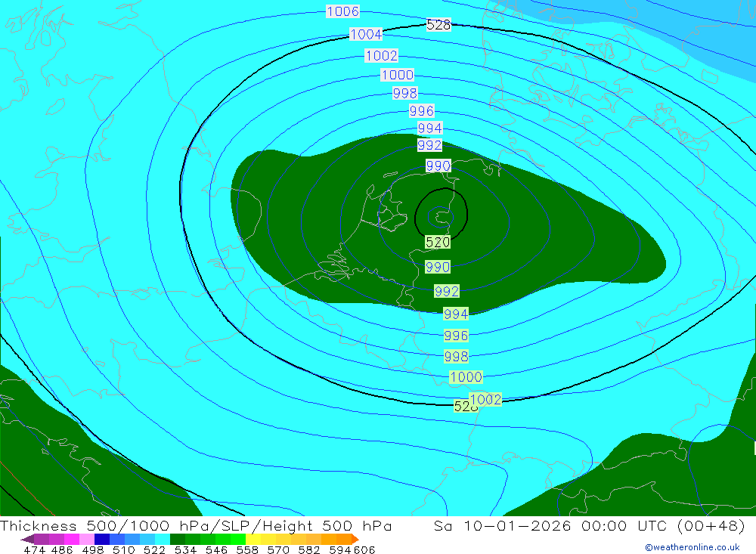Click the Thickness 500/1000 hPa/SLP/Height title
Screen dimensions: 756x554
(x=196, y=525)
